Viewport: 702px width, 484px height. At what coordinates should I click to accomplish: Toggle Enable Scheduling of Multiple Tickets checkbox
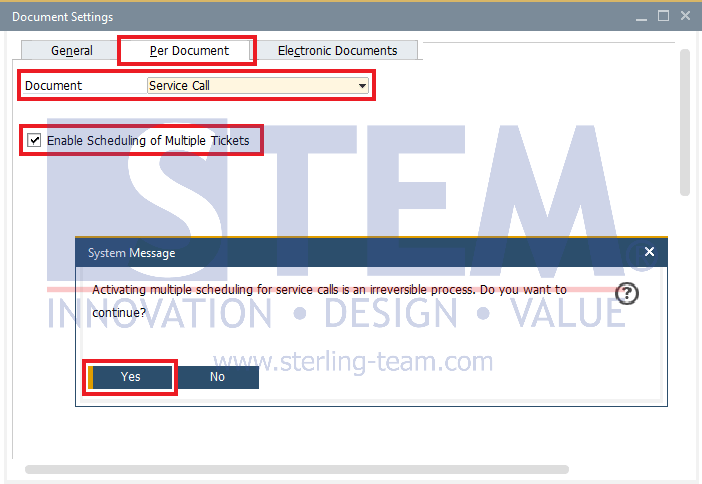(x=35, y=141)
